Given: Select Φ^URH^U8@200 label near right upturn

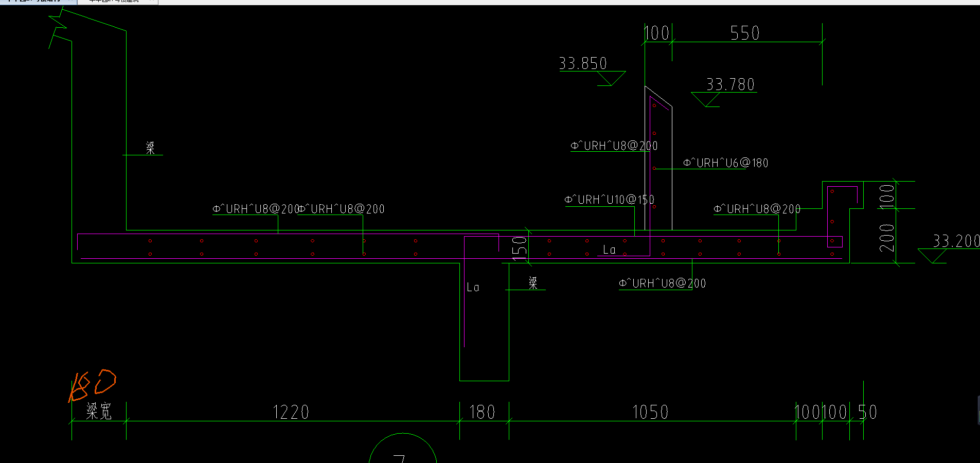Looking at the screenshot, I should pos(757,209).
